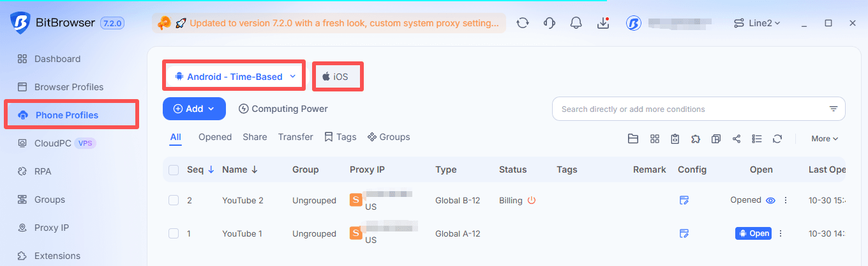Click the Global A-12 type cell
This screenshot has height=266, width=868.
(x=458, y=233)
